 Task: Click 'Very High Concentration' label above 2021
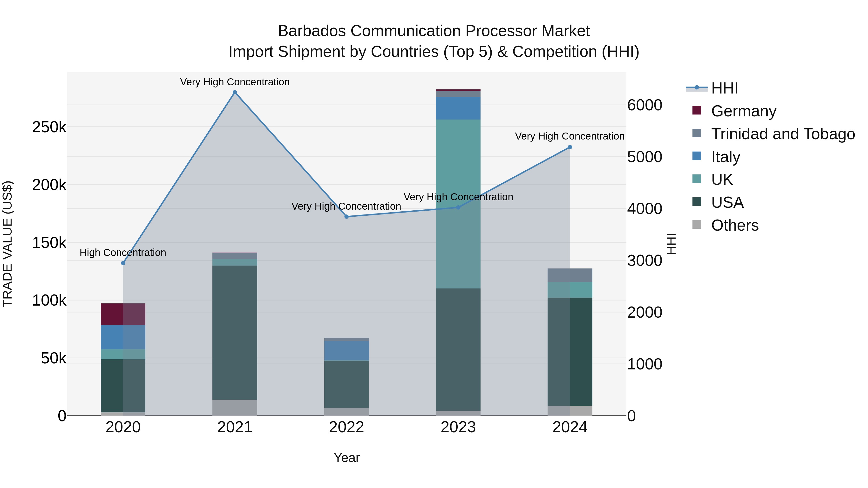(x=235, y=82)
